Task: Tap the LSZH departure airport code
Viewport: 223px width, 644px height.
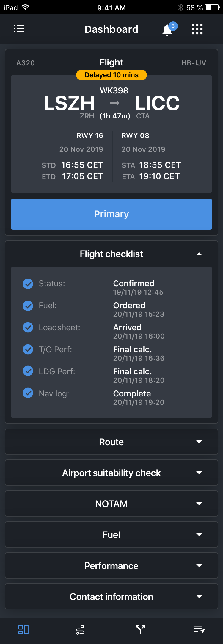Action: 69,103
